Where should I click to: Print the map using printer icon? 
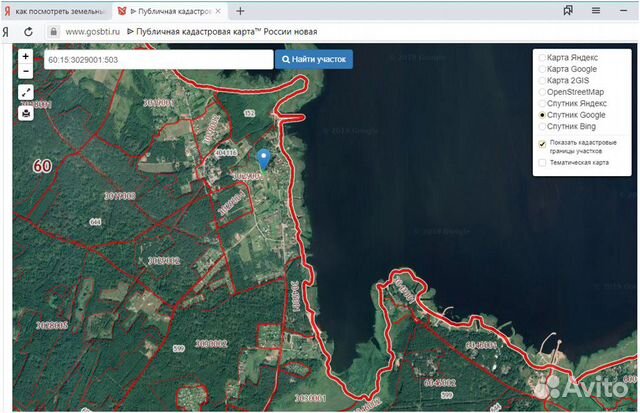click(x=26, y=113)
